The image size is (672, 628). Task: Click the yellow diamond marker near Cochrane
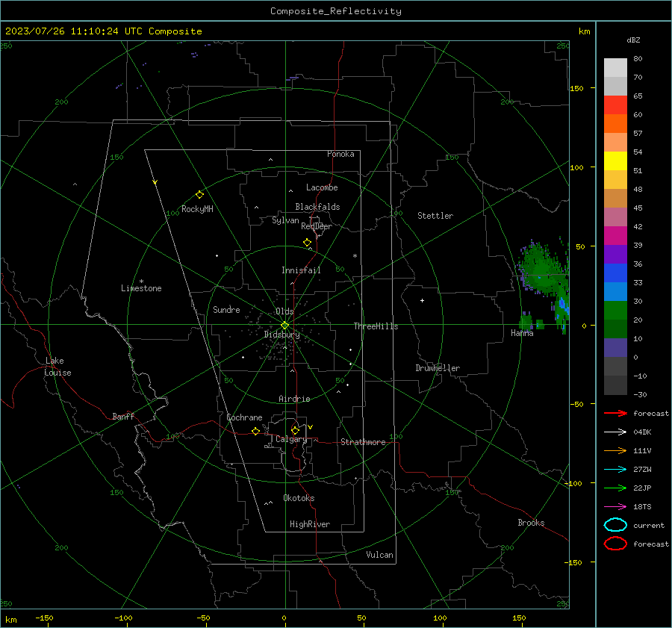(x=255, y=431)
